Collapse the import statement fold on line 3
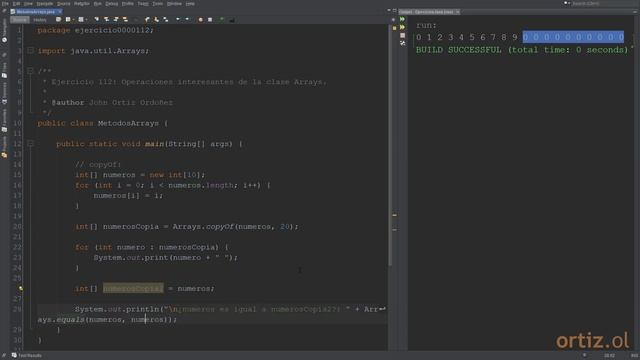Image resolution: width=640 pixels, height=360 pixels. (x=30, y=51)
